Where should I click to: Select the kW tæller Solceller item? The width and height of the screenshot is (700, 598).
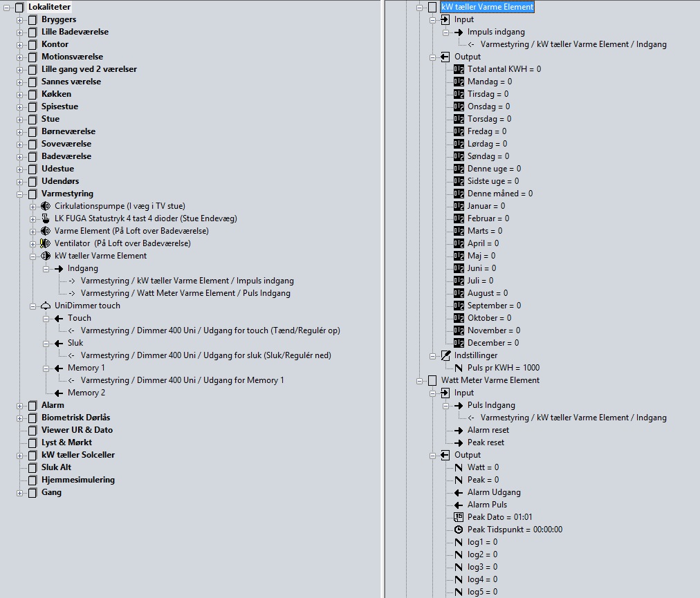tap(78, 455)
